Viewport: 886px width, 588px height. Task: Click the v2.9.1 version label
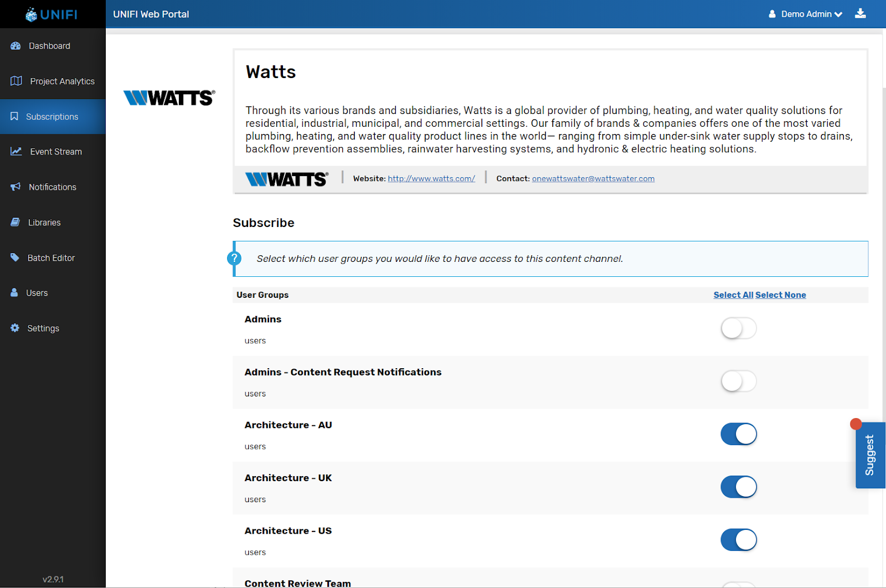click(x=53, y=580)
